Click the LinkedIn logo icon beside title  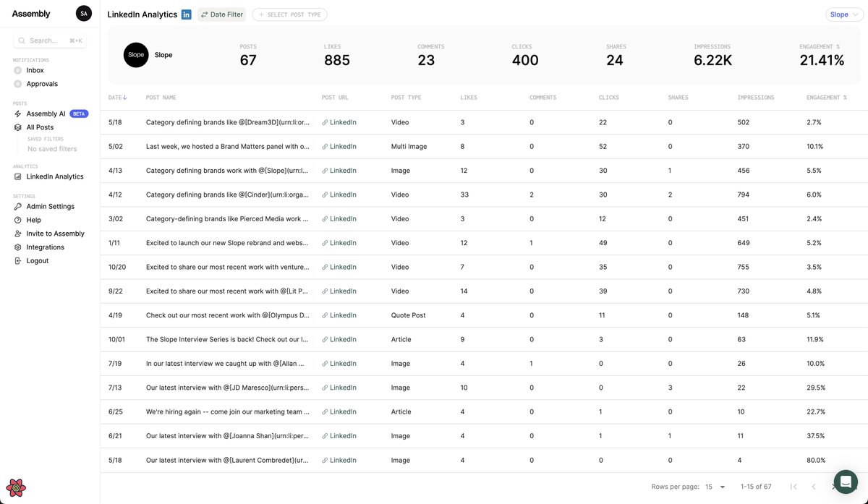[187, 14]
